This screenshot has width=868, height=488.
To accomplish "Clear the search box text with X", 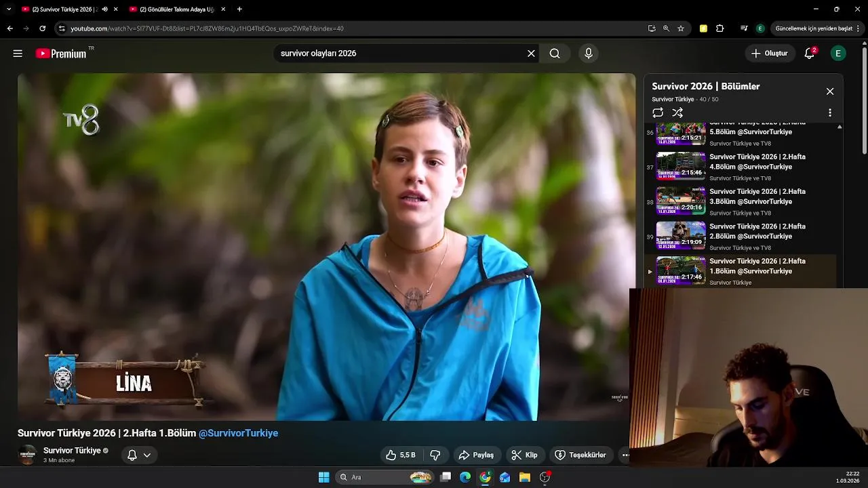I will point(531,54).
